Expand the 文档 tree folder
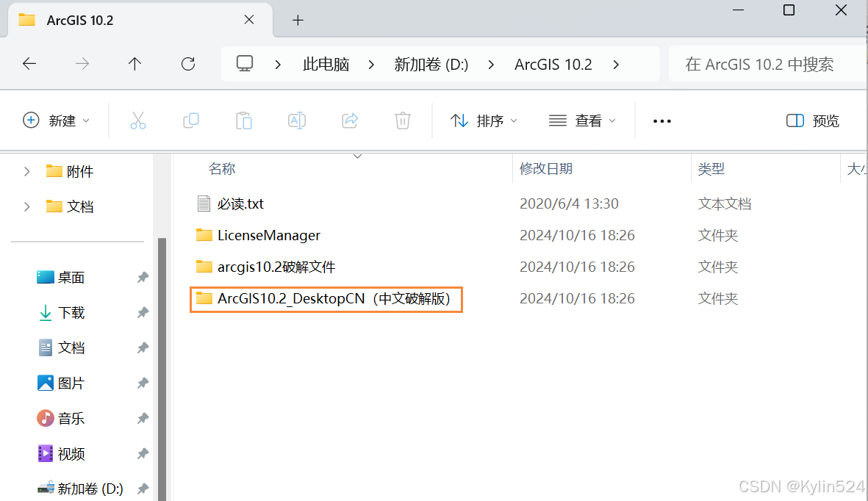 pos(26,207)
